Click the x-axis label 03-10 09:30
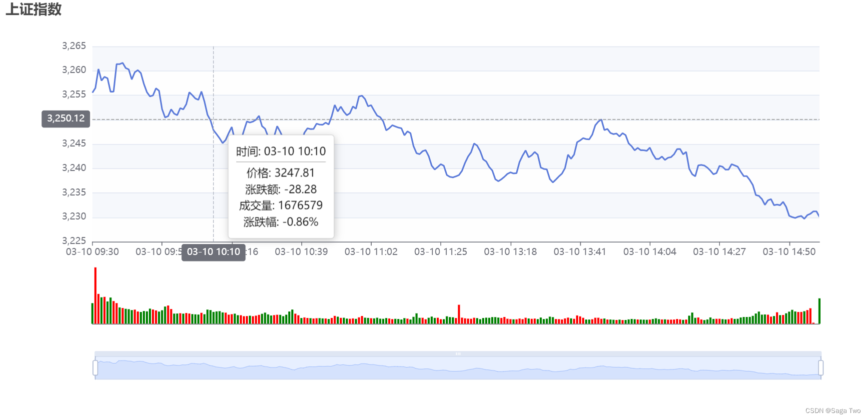The height and width of the screenshot is (419, 868). pos(92,252)
